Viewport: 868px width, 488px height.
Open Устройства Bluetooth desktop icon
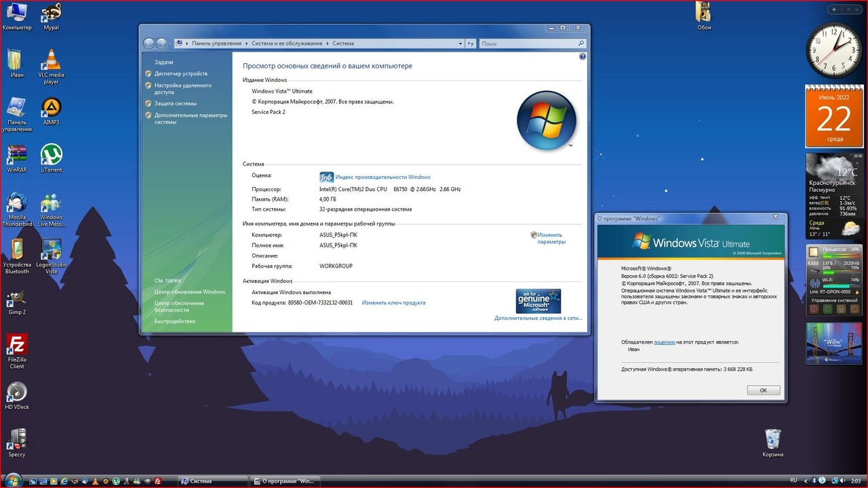pyautogui.click(x=17, y=257)
